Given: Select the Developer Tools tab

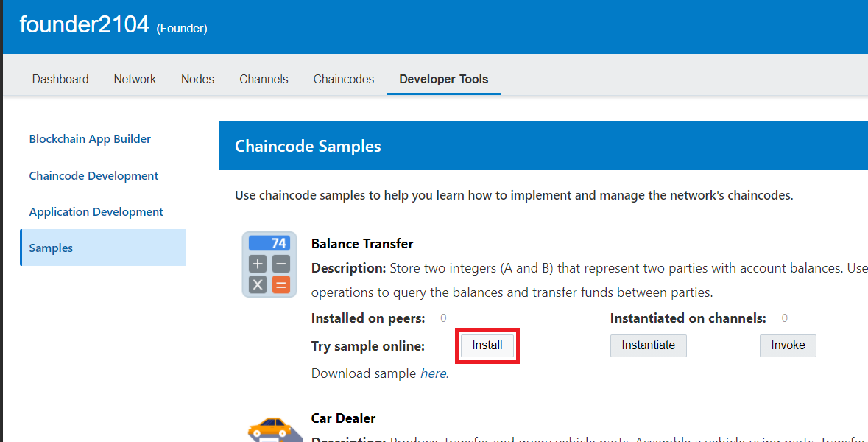Looking at the screenshot, I should pos(443,79).
